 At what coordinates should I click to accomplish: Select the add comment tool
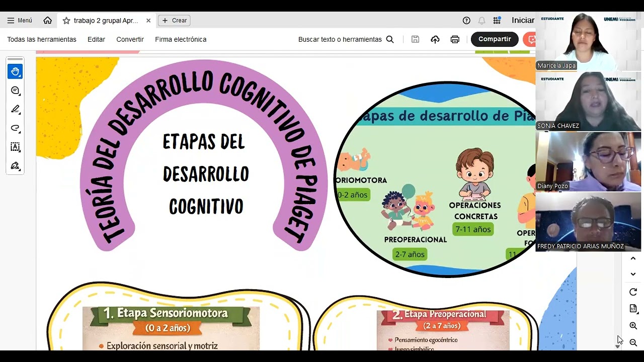[x=15, y=90]
